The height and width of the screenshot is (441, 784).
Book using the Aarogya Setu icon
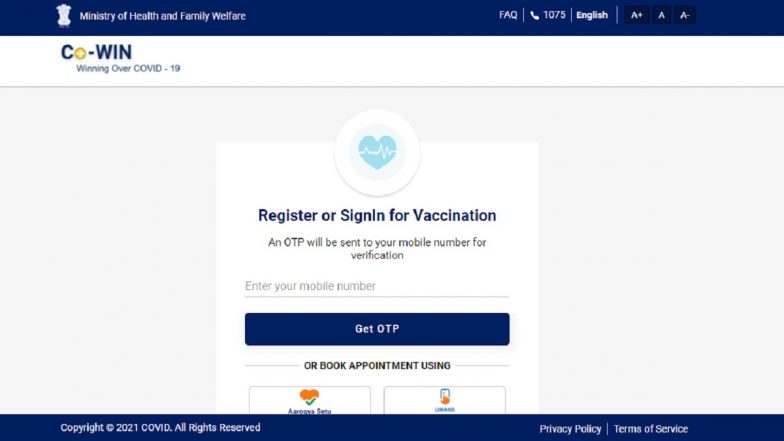tap(309, 398)
